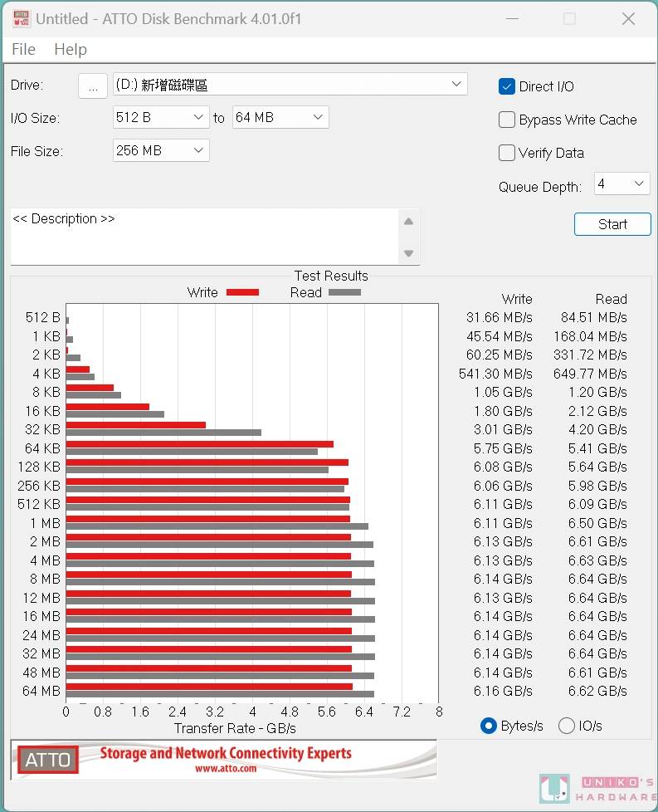The width and height of the screenshot is (658, 812).
Task: Close the ATTO Disk Benchmark window
Action: (628, 19)
